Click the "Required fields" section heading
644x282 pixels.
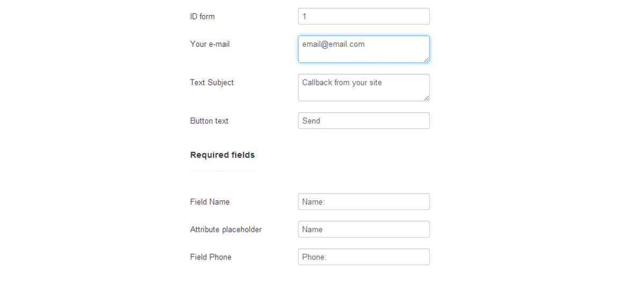[x=222, y=155]
